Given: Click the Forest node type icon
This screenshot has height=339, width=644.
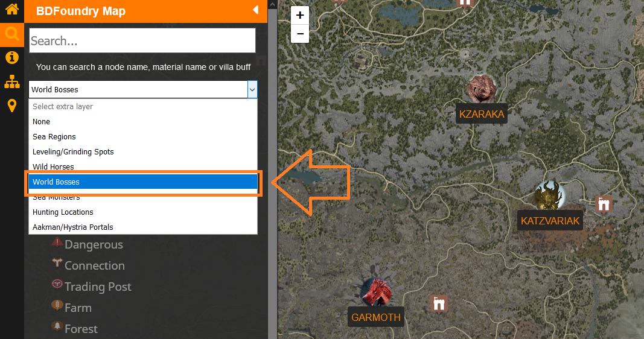Looking at the screenshot, I should pyautogui.click(x=57, y=326).
